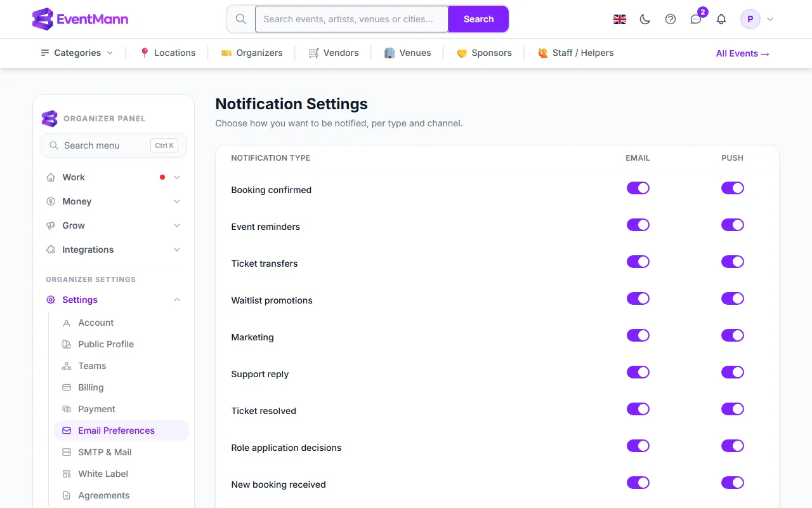
Task: Turn off push for Support reply
Action: [733, 372]
